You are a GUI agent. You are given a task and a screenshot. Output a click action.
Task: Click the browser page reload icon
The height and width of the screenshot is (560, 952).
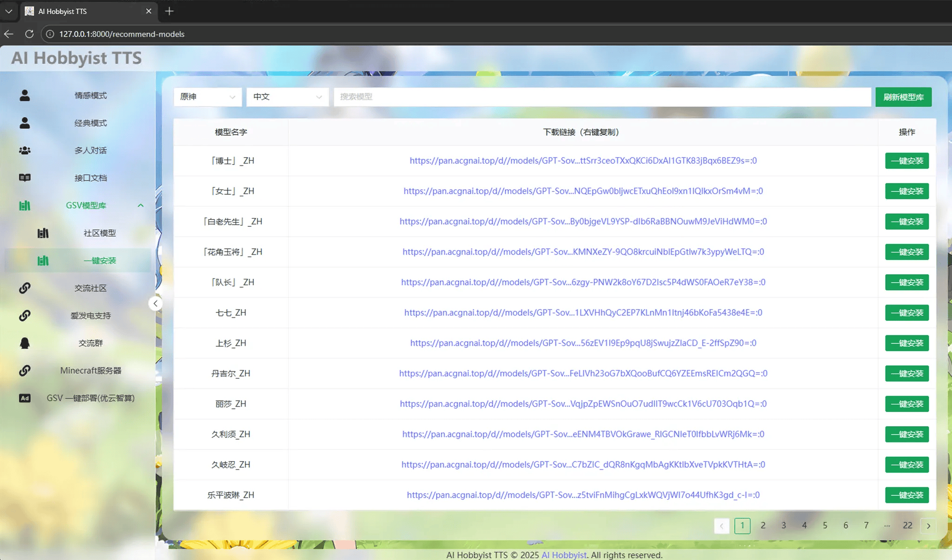pos(29,34)
